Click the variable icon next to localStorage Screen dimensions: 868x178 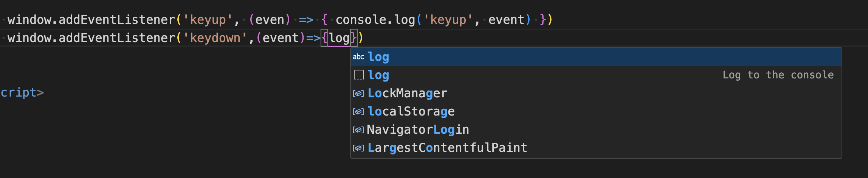coord(358,111)
